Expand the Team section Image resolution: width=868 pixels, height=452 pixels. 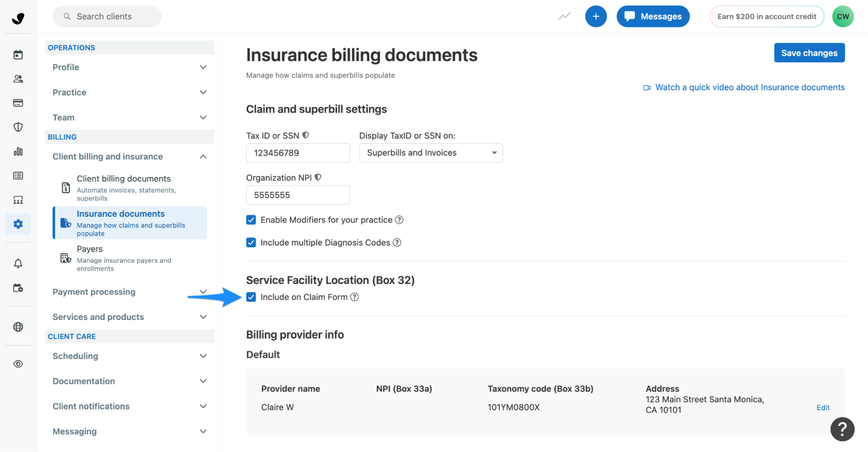pyautogui.click(x=129, y=118)
